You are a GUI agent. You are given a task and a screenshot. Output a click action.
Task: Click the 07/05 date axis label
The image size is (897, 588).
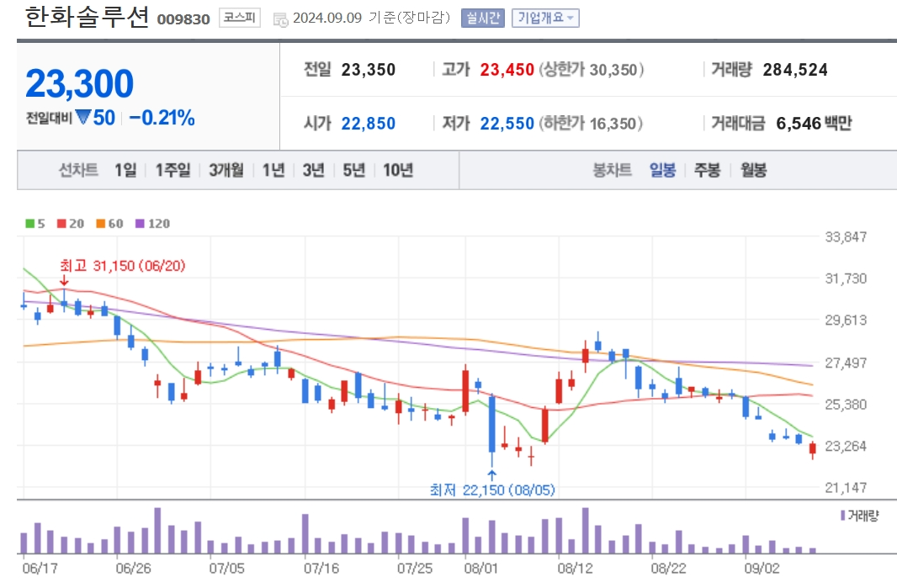click(x=226, y=568)
